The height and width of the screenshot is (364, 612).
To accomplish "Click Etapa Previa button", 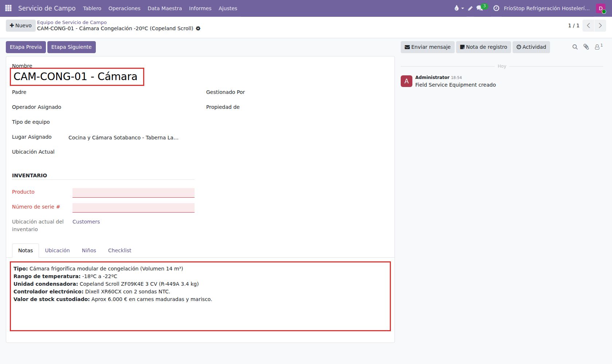I will coord(26,47).
